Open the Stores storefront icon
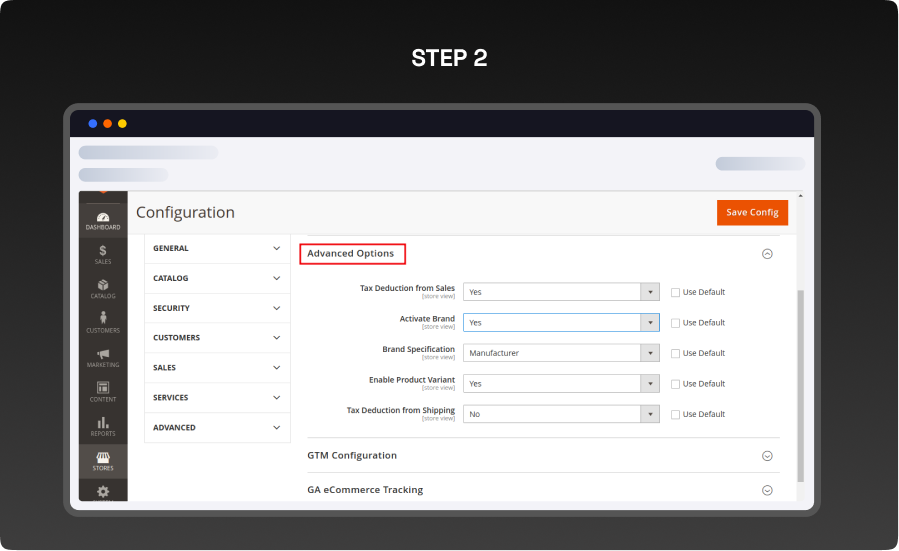 (103, 460)
